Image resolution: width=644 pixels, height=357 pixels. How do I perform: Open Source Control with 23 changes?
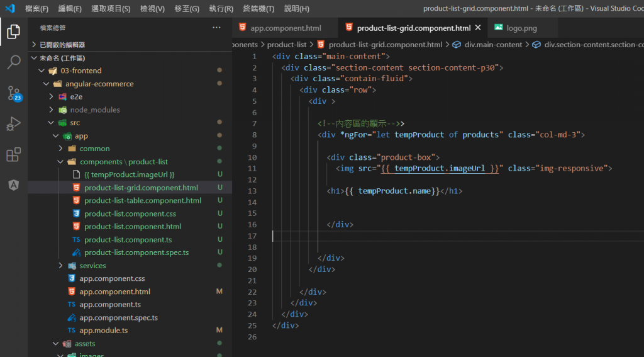(13, 93)
